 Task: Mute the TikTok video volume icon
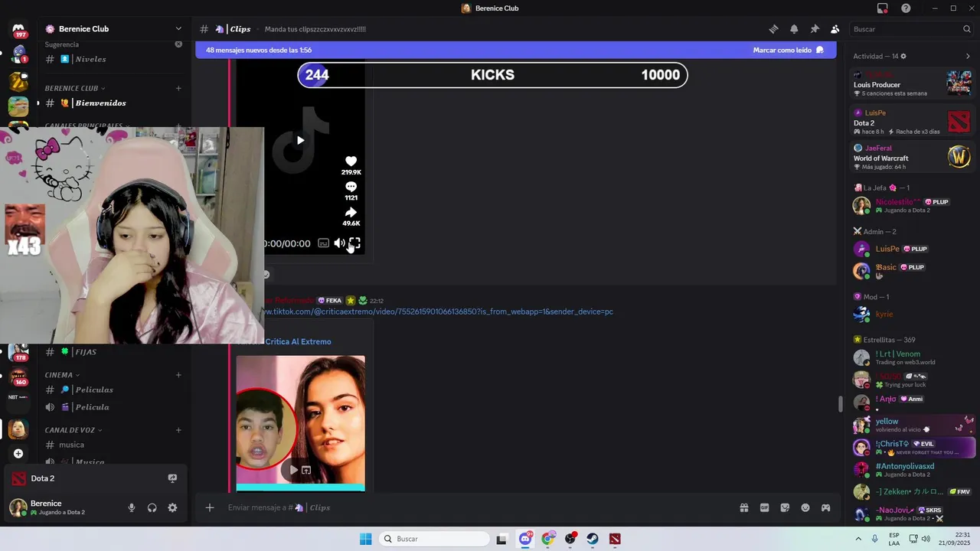[x=339, y=243]
